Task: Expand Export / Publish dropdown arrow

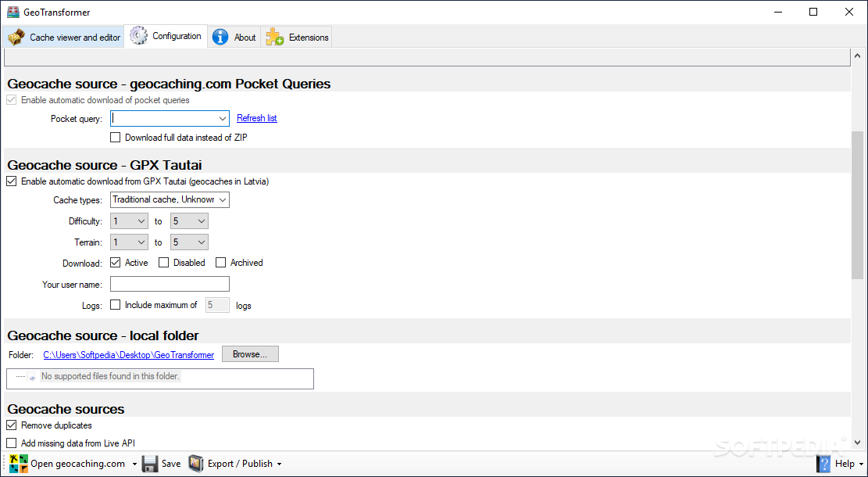Action: click(279, 464)
